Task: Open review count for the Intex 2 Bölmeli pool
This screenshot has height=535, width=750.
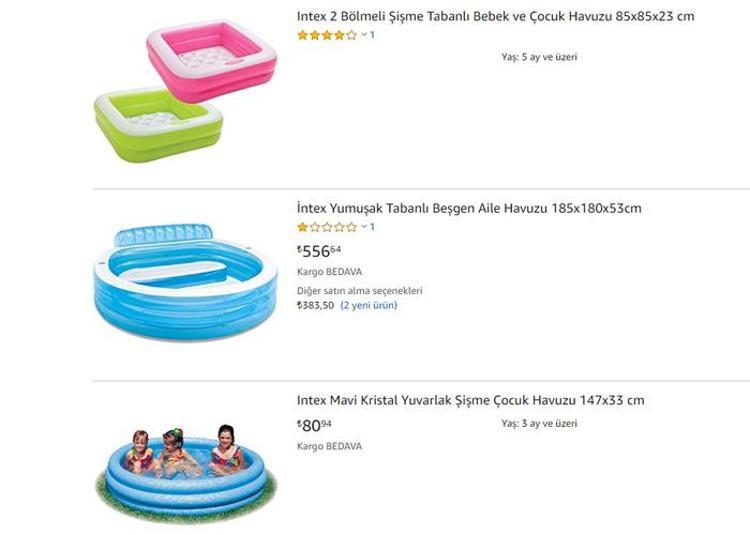Action: [x=373, y=35]
